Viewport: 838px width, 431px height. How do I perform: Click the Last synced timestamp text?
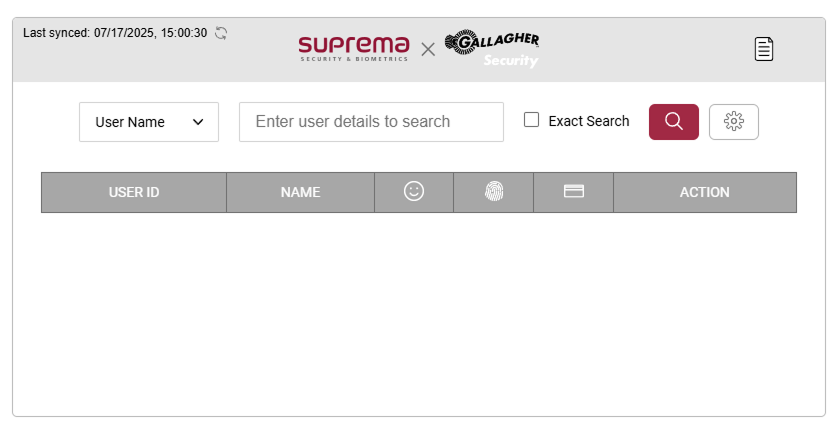[115, 33]
